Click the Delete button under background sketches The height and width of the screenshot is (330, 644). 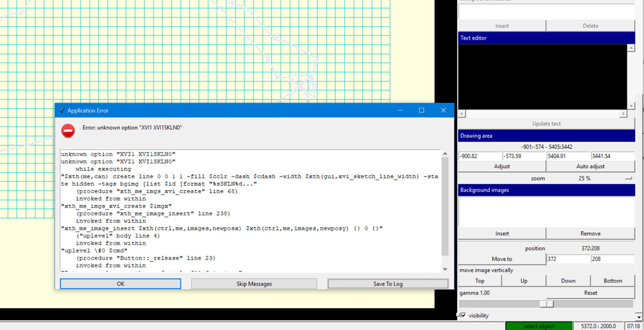tap(590, 26)
